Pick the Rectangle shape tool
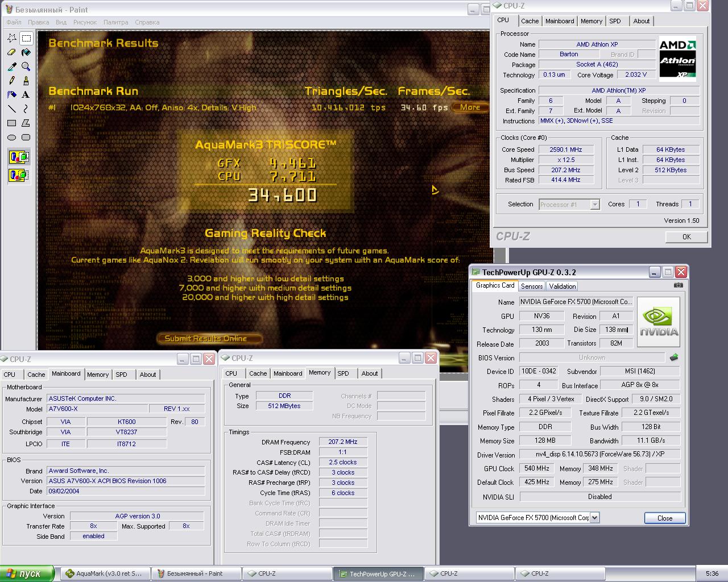Image resolution: width=728 pixels, height=582 pixels. tap(11, 123)
